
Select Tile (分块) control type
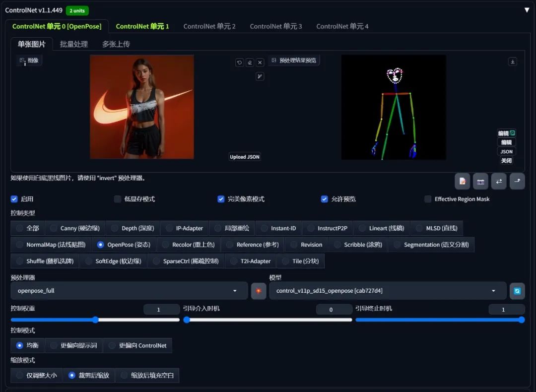300,261
